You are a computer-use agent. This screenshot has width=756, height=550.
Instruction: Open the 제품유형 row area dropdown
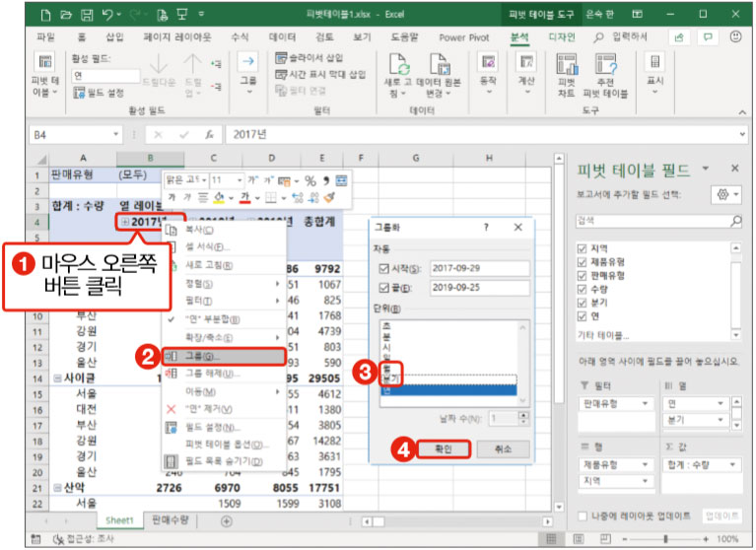645,464
